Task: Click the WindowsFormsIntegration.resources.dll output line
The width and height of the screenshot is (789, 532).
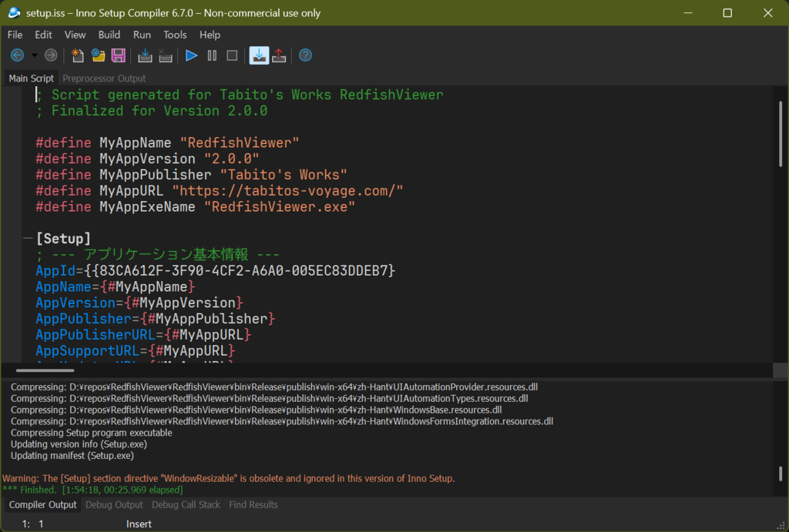Action: click(x=282, y=421)
